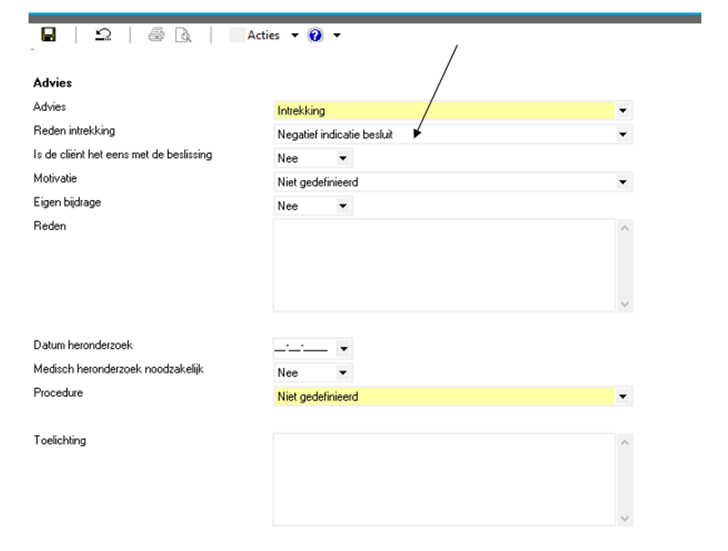Click the Print preview icon

click(x=183, y=35)
